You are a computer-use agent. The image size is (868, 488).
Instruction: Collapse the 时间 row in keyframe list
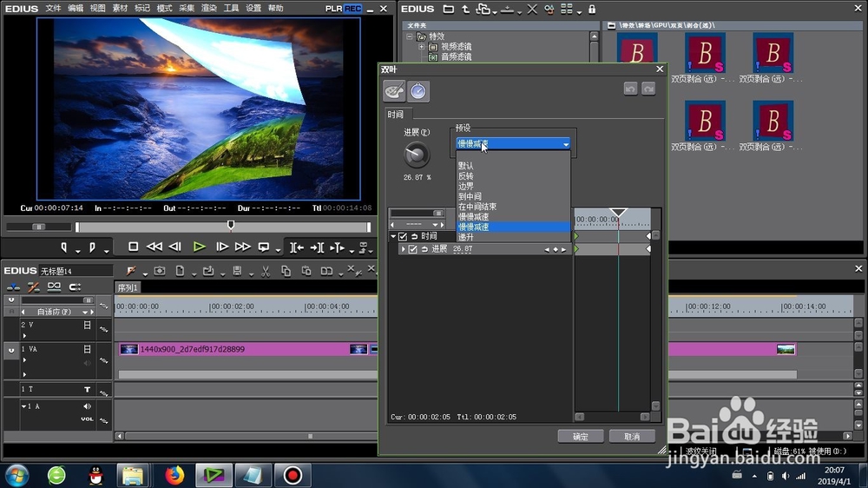[393, 236]
